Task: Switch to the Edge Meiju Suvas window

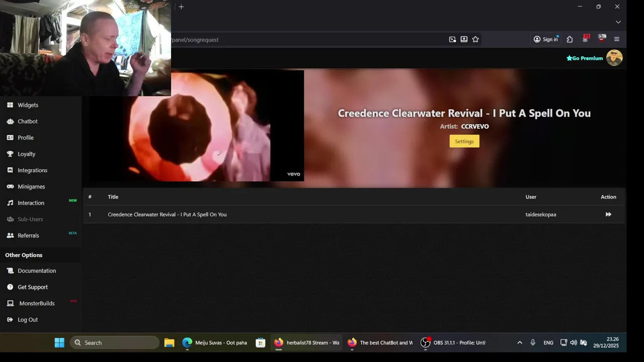Action: [x=215, y=343]
